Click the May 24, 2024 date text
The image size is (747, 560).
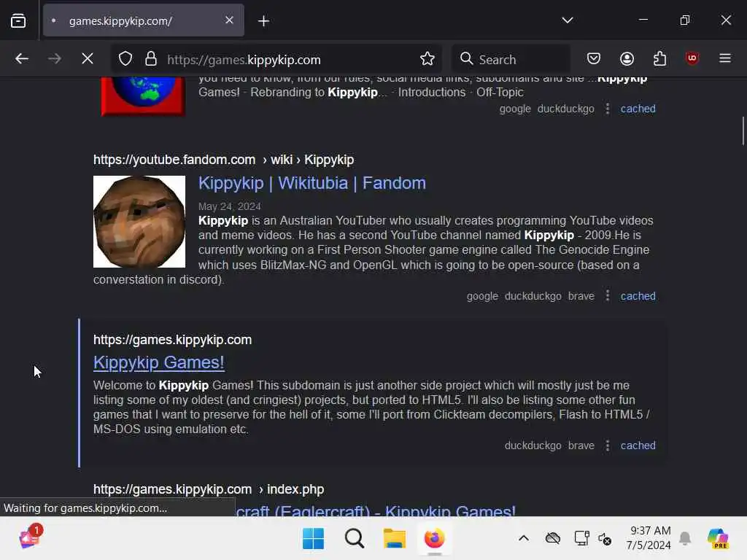(x=230, y=206)
